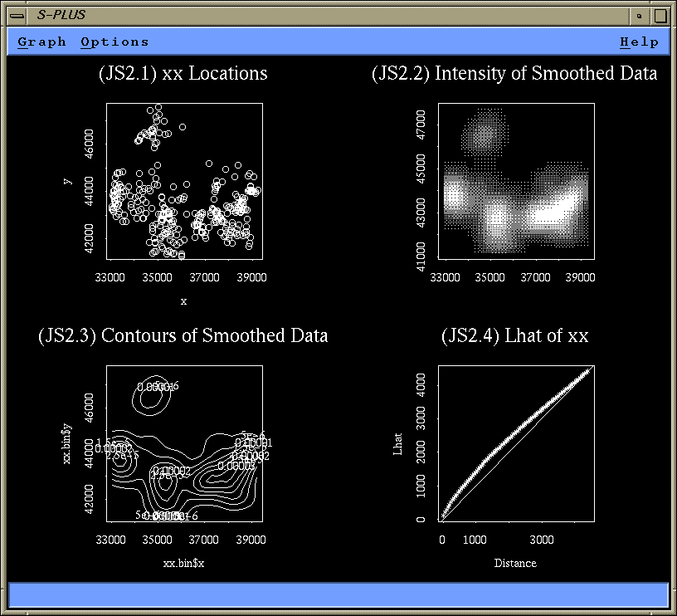Select the Intensity of Smoothed Data image plot
Viewport: 677px width, 616px height.
[516, 182]
